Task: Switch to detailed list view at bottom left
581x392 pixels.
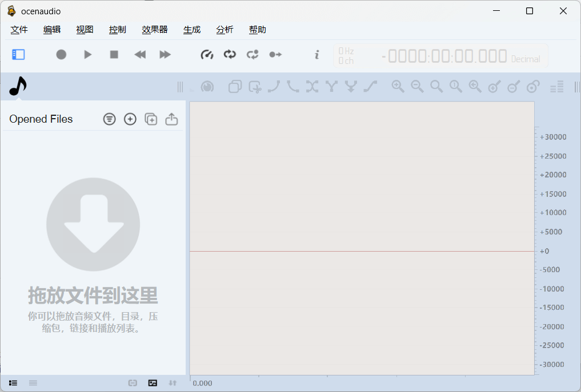Action: point(13,383)
